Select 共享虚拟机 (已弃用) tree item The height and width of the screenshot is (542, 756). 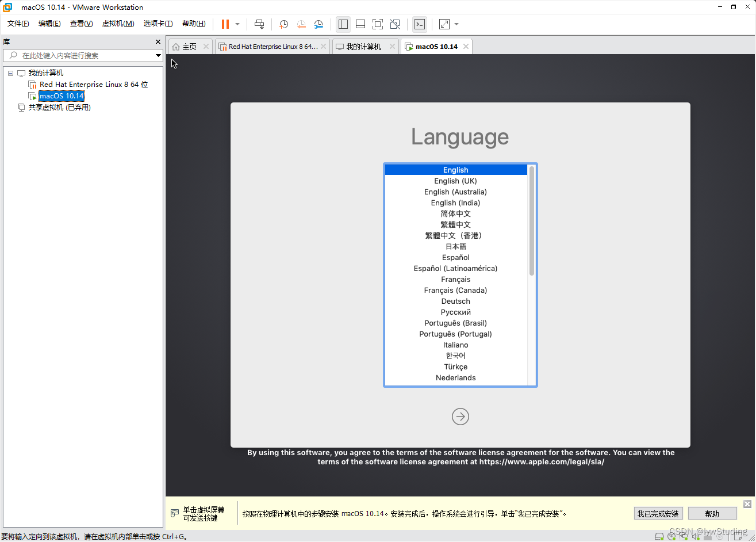point(60,108)
